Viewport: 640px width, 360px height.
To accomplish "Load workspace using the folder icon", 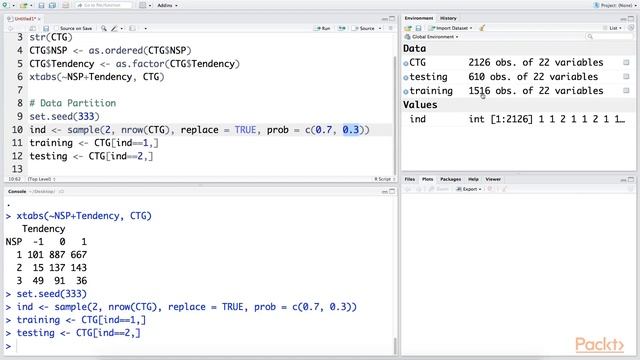I will tap(408, 28).
